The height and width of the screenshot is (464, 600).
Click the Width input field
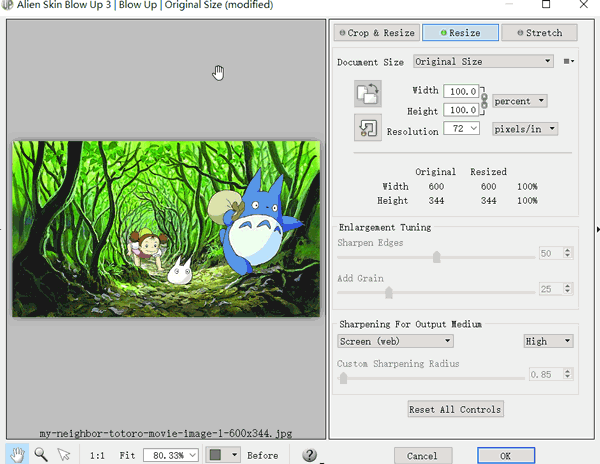(x=461, y=91)
